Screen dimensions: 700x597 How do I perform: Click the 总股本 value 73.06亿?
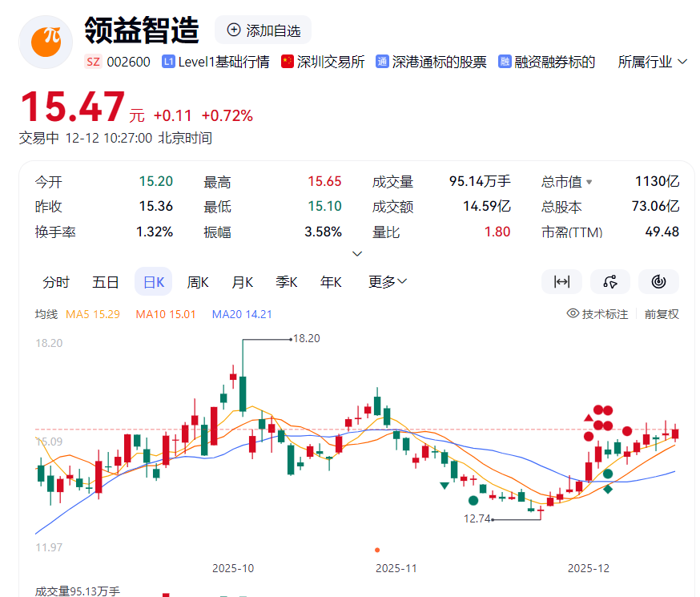tap(655, 206)
